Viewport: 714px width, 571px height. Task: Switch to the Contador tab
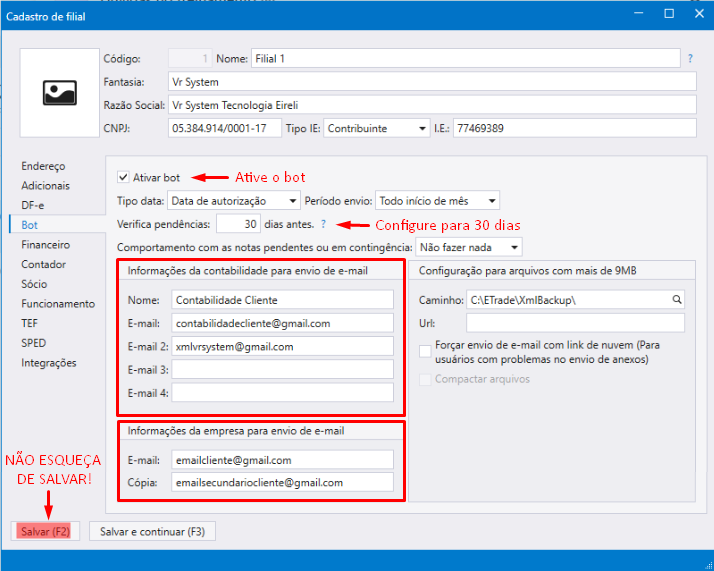(44, 265)
